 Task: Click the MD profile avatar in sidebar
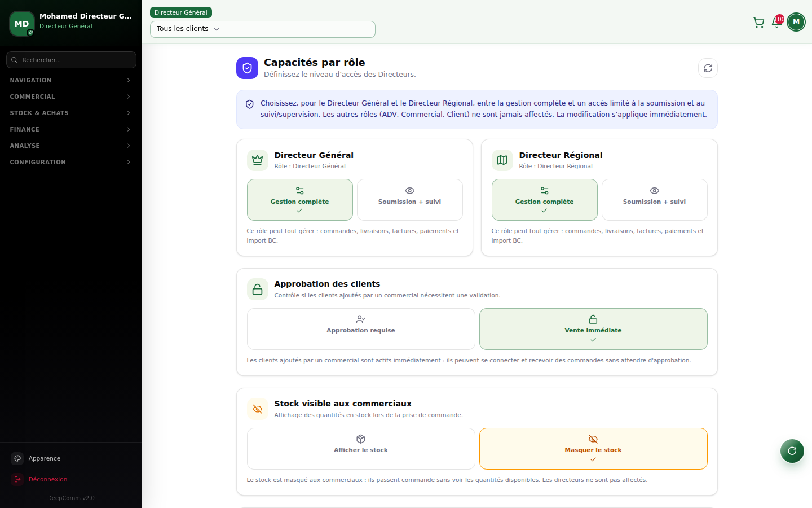(22, 24)
